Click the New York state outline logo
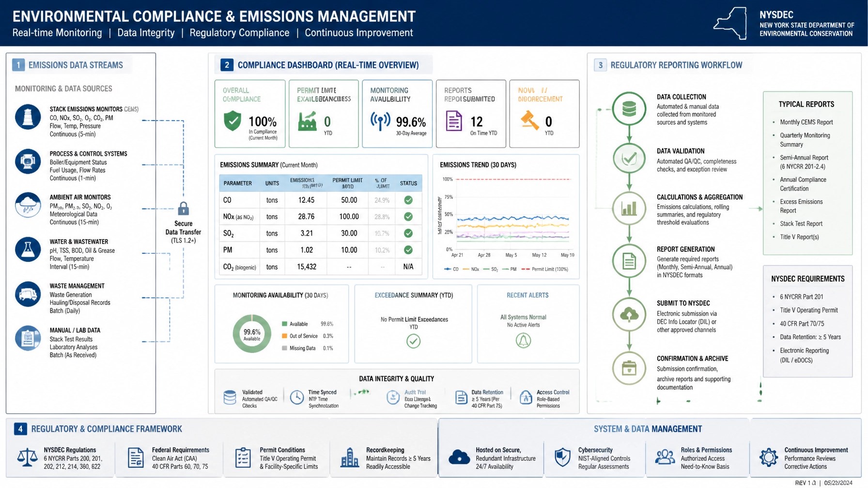 [x=730, y=23]
